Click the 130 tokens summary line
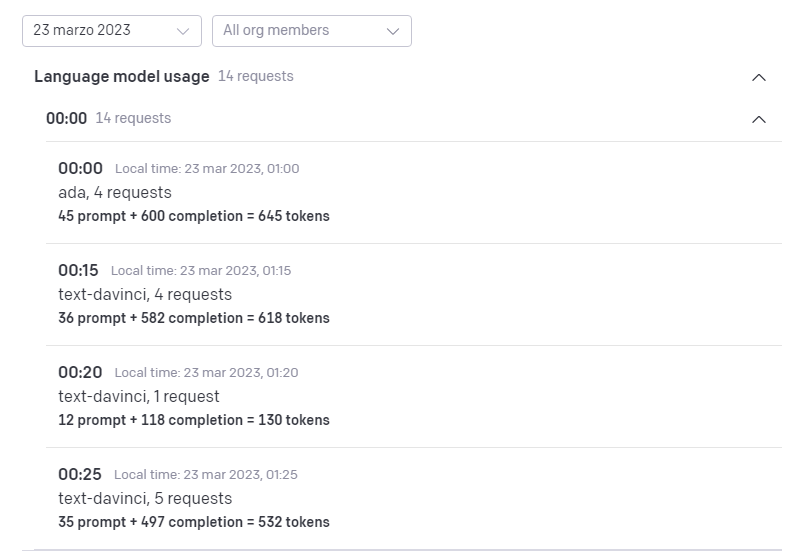 (x=194, y=420)
